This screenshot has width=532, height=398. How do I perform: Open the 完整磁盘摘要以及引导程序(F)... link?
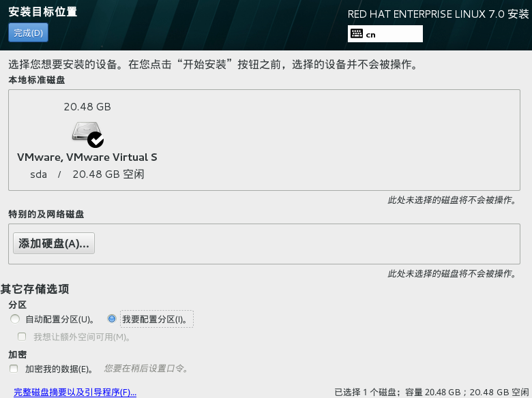tap(75, 393)
